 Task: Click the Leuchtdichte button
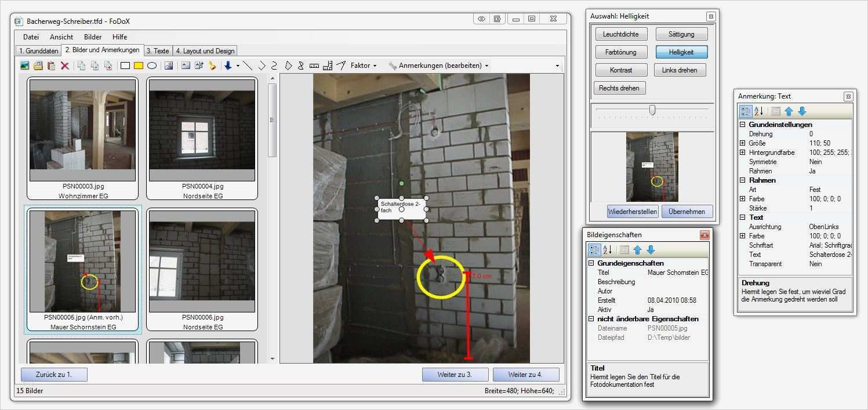[620, 34]
